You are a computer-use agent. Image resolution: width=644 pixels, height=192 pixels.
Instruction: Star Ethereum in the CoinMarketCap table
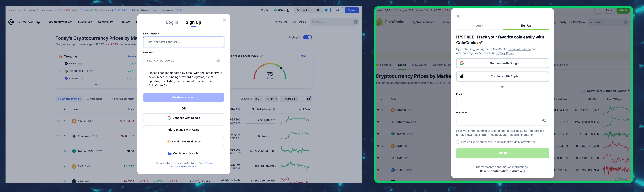pyautogui.click(x=58, y=136)
